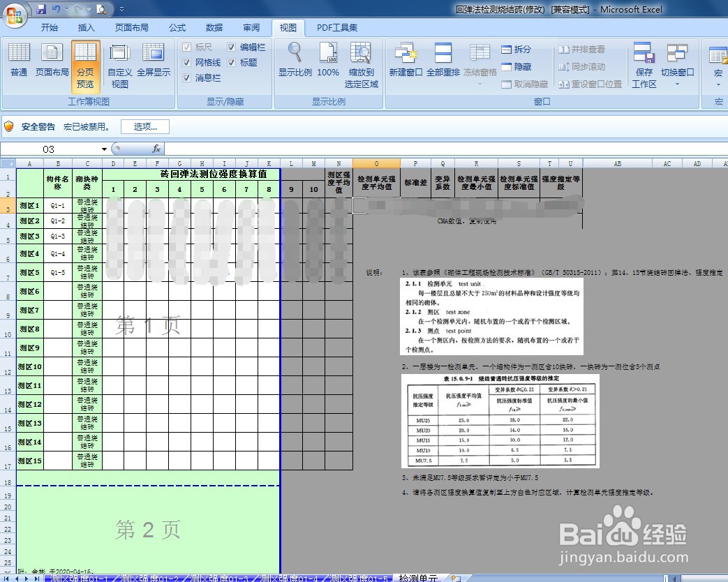
Task: Switch to sheet tab 测区强度01-5
Action: [359, 578]
